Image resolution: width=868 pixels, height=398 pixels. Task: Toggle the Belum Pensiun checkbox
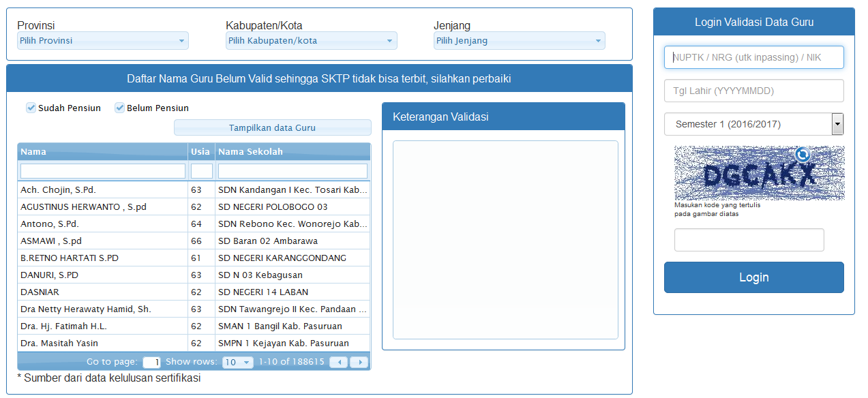119,108
